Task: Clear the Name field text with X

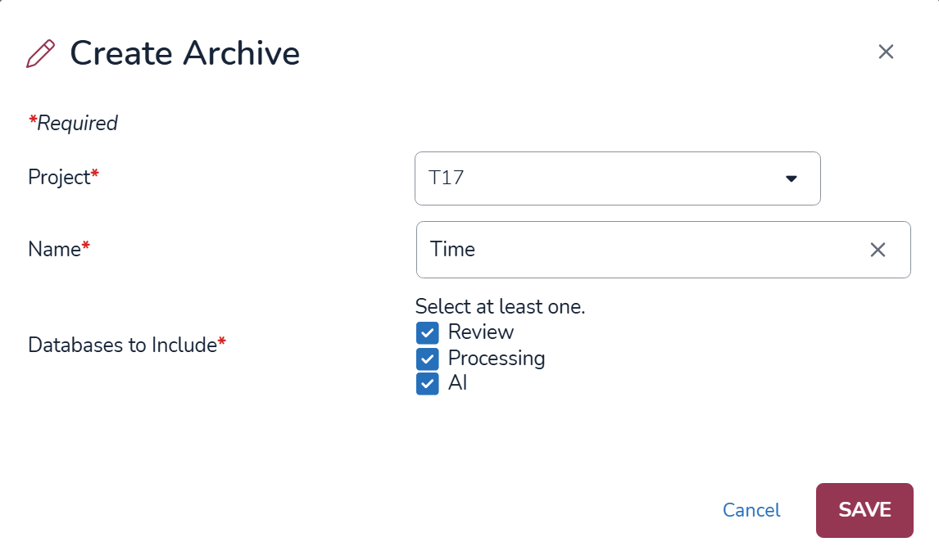Action: click(878, 250)
